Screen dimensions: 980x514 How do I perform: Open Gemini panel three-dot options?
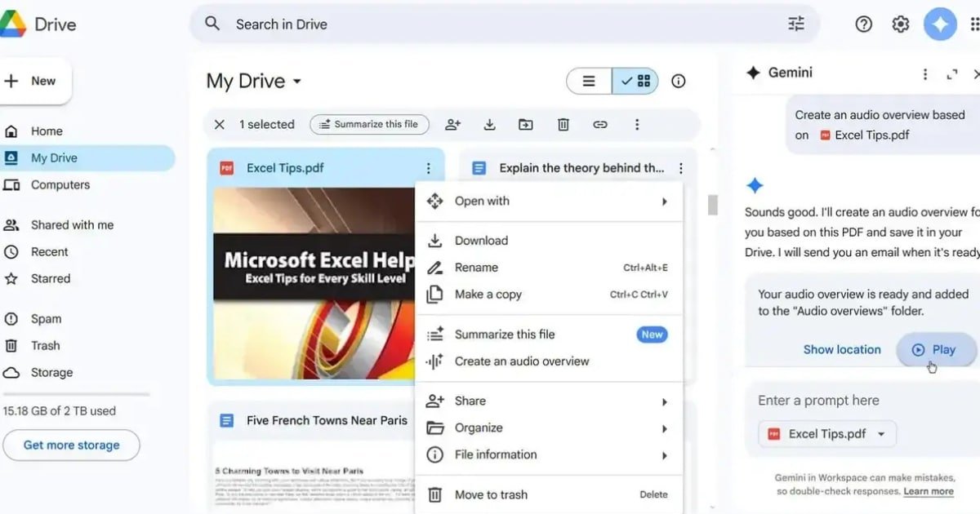(924, 74)
